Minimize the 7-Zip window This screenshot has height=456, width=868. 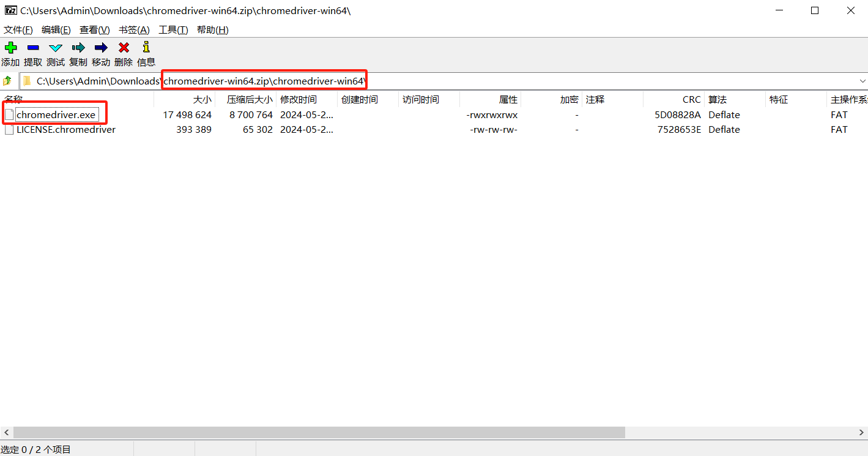(779, 10)
